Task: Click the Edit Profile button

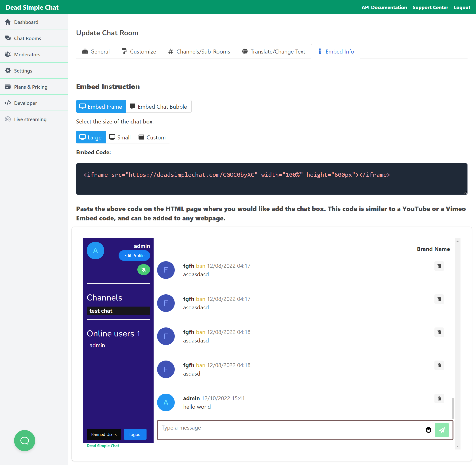Action: 134,255
